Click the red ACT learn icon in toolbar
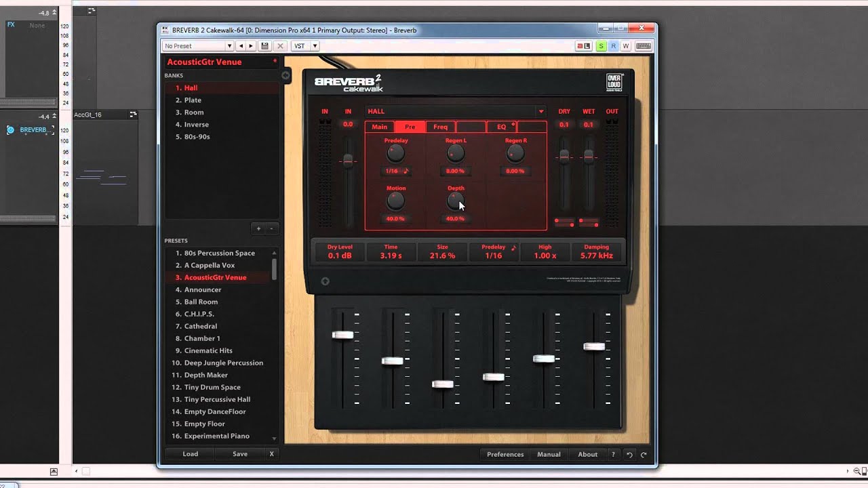 click(584, 46)
